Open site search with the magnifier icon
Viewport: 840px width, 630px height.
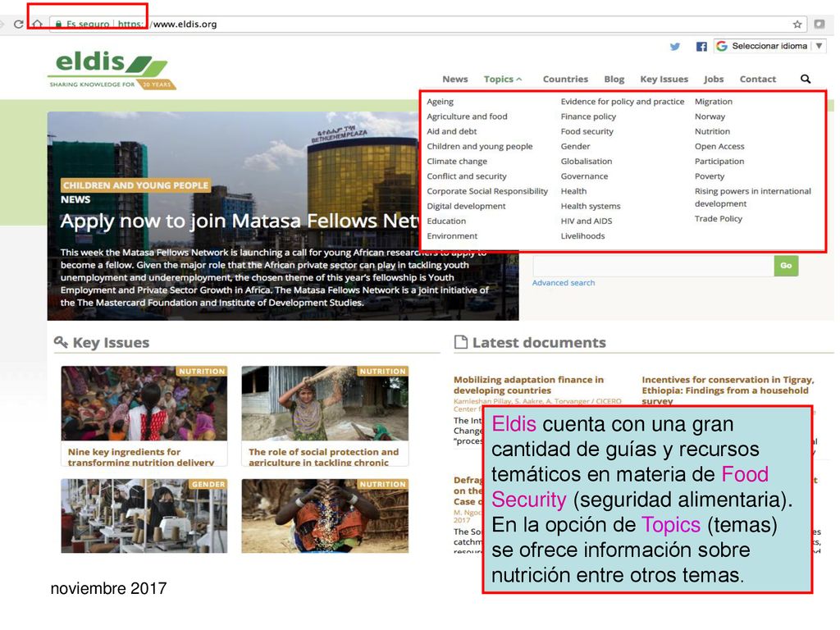click(x=806, y=80)
